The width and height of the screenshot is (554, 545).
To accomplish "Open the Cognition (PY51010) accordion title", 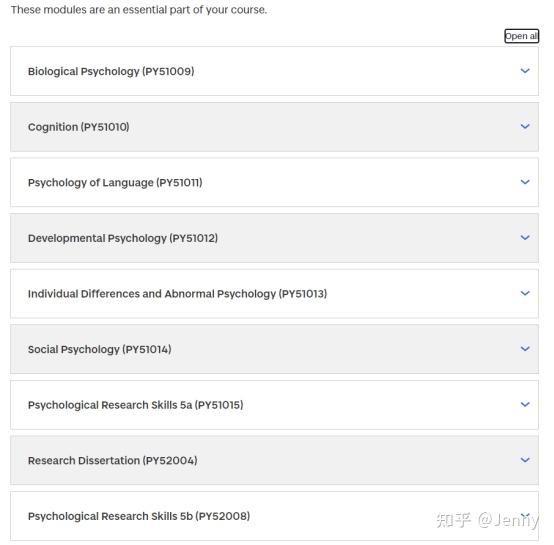I will click(x=78, y=127).
